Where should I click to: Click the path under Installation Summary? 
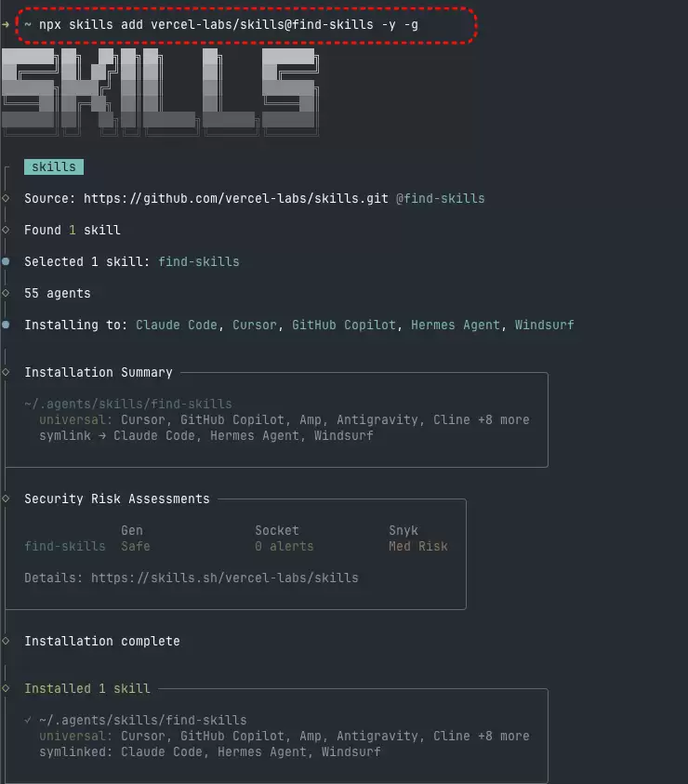pos(128,404)
